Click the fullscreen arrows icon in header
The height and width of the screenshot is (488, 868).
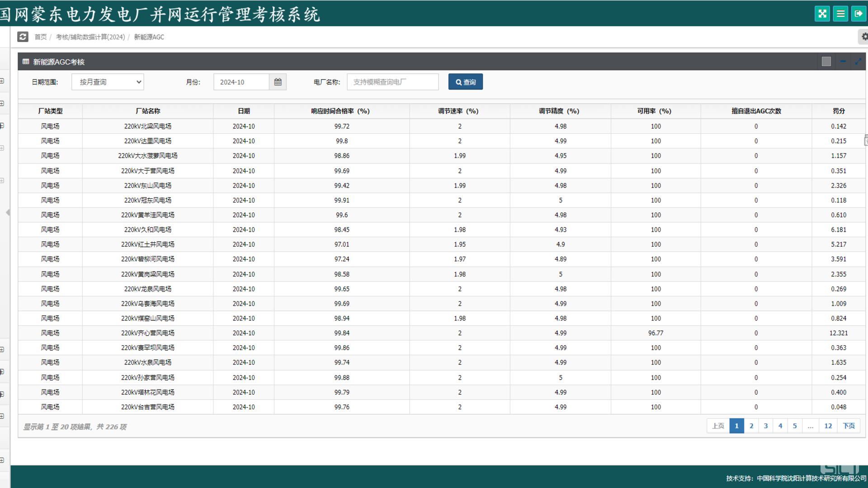point(822,14)
